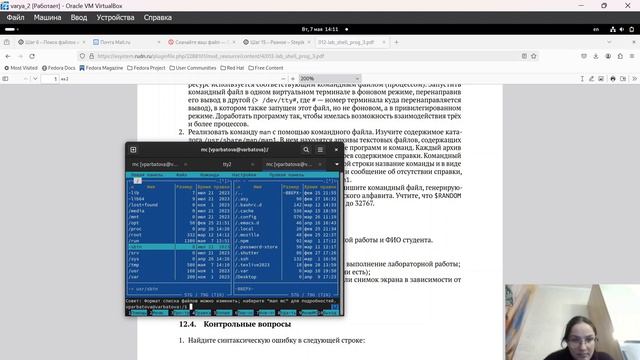Switch to the Шаг 15 Stepik tab
The height and width of the screenshot is (360, 640).
(277, 42)
